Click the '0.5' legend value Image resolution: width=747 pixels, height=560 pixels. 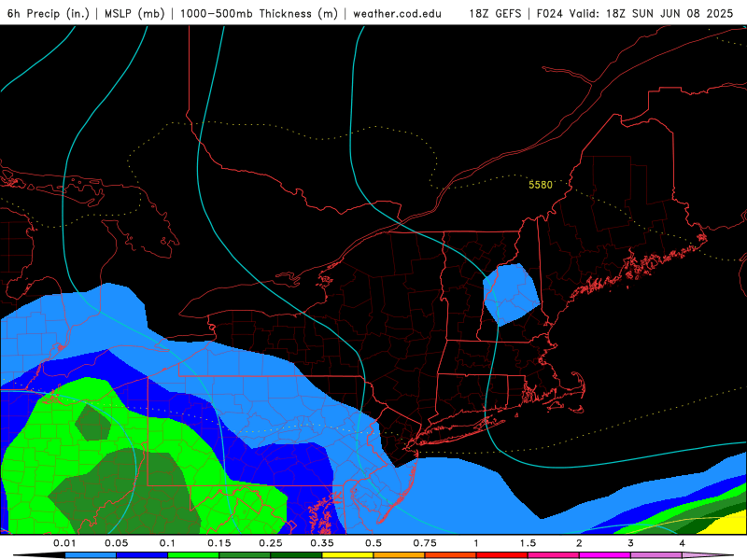tap(373, 543)
